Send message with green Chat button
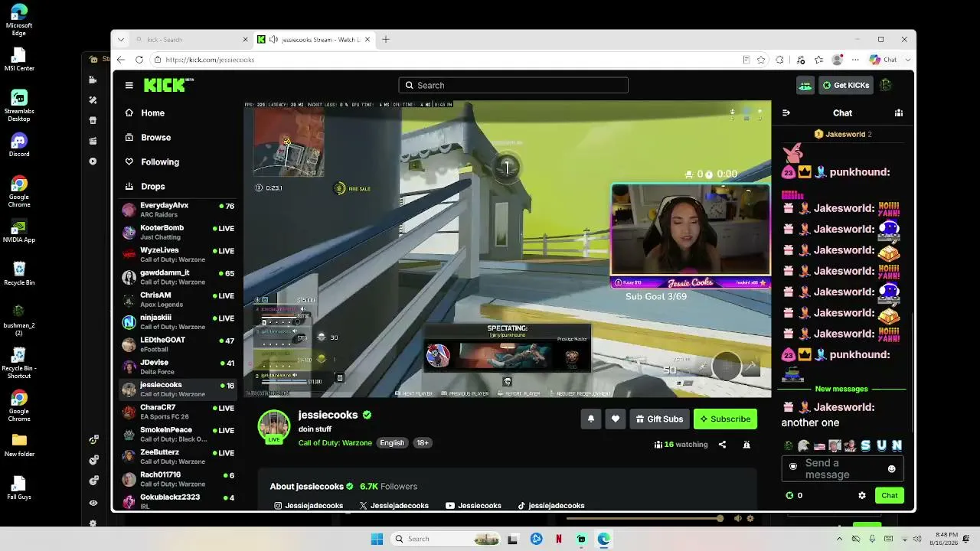This screenshot has height=551, width=980. point(889,495)
